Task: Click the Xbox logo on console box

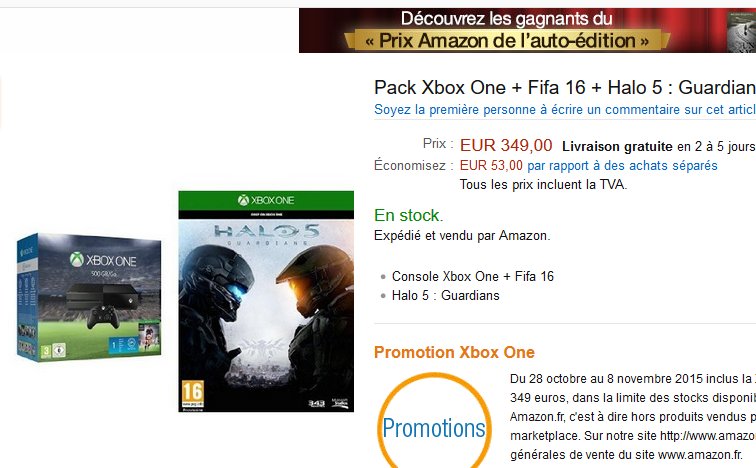Action: (x=103, y=260)
